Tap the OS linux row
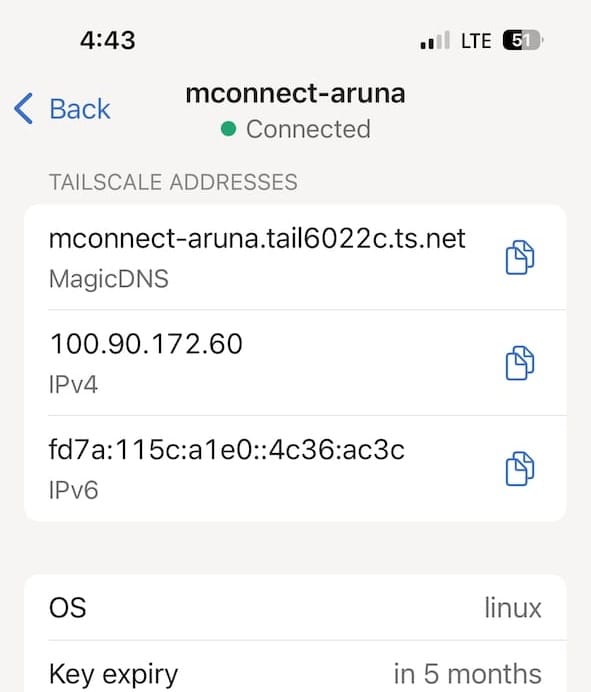591x692 pixels. [295, 608]
